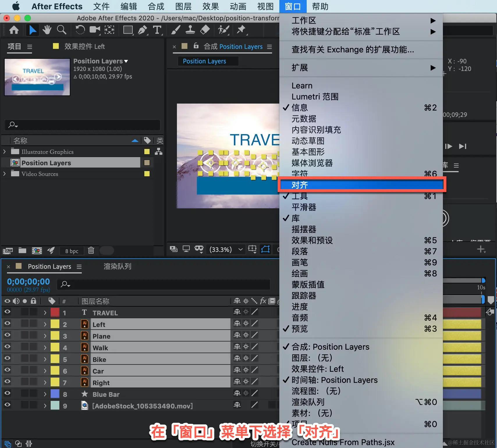Viewport: 497px width, 448px height.
Task: Open the magnification ratio dropdown 33.3%
Action: tap(226, 249)
